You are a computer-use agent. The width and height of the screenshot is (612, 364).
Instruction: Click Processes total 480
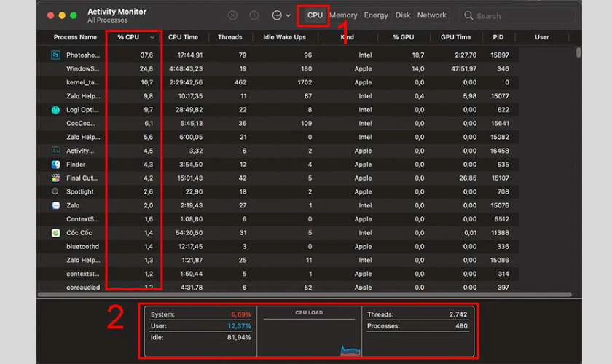coord(461,325)
